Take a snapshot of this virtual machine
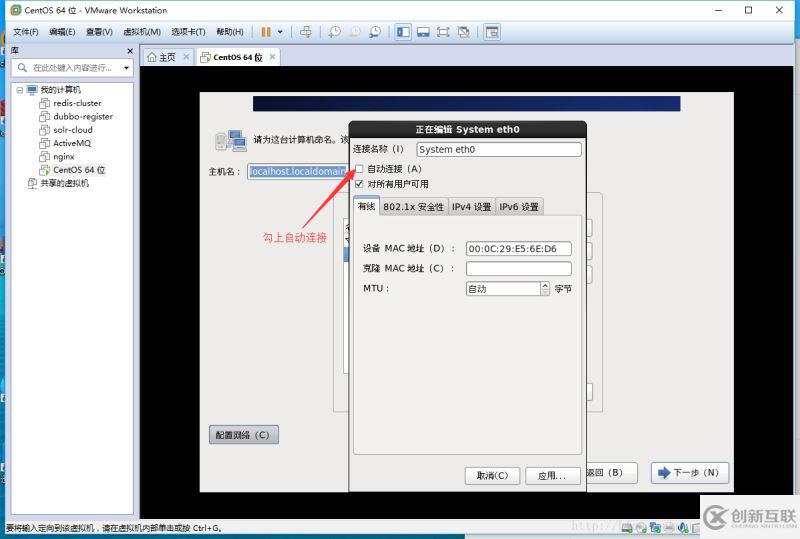Viewport: 800px width, 539px height. (x=335, y=32)
